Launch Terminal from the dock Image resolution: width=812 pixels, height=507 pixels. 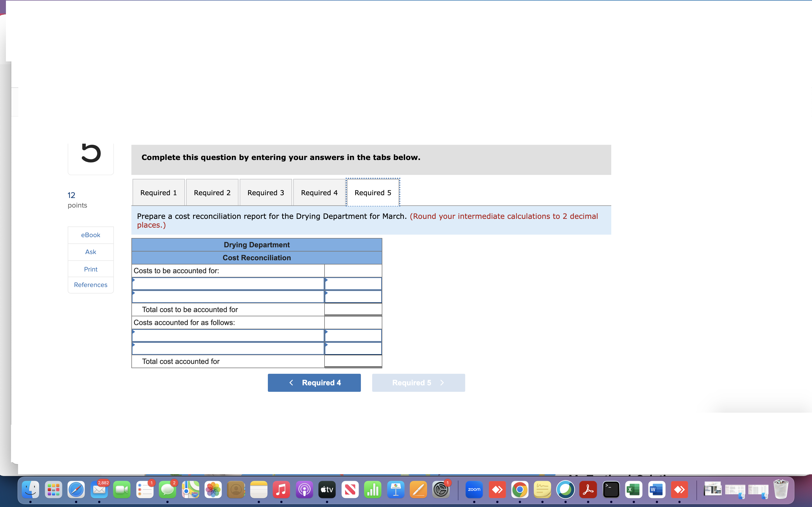611,490
